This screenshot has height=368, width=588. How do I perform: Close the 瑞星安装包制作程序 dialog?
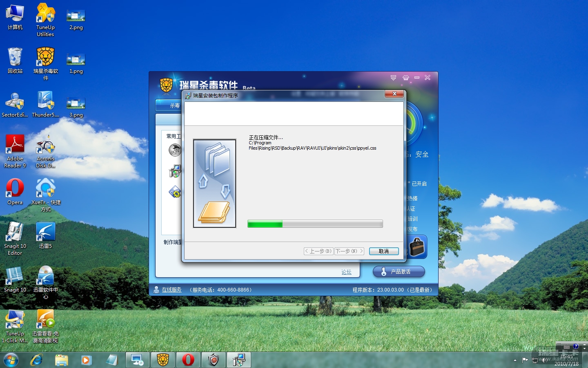coord(394,94)
